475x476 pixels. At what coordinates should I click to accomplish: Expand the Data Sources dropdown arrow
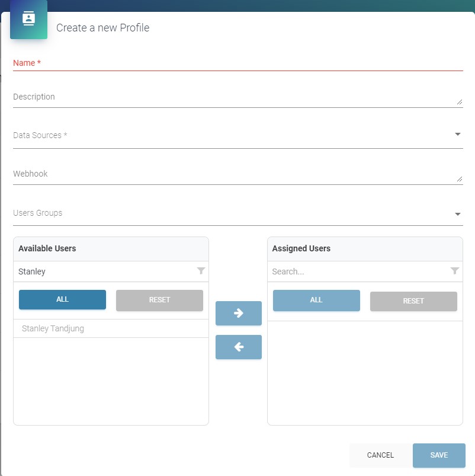coord(458,135)
